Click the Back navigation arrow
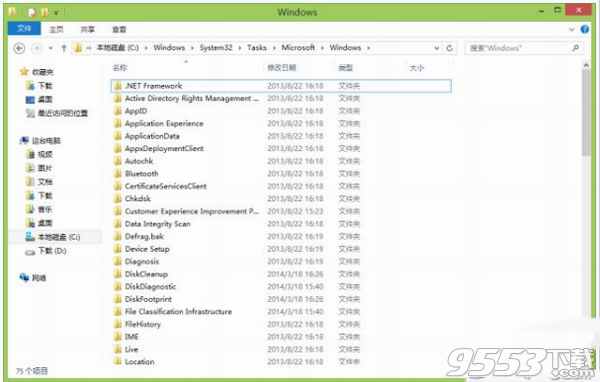Viewport: 600px width, 382px height. coord(19,48)
